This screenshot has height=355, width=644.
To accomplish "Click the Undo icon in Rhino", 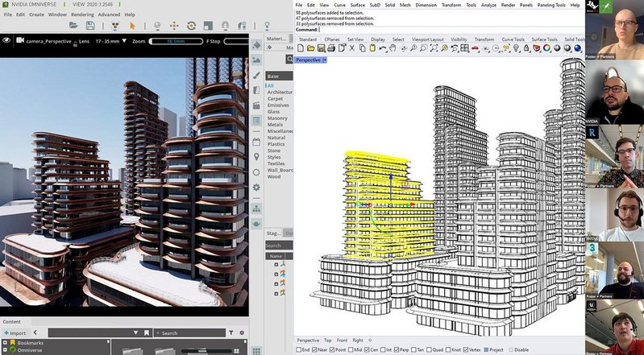I will click(x=382, y=48).
